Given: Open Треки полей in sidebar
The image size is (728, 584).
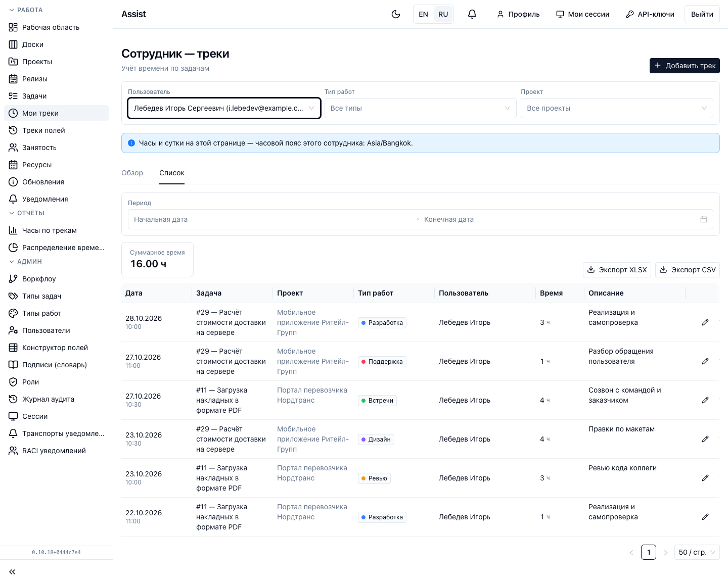Looking at the screenshot, I should [x=56, y=130].
